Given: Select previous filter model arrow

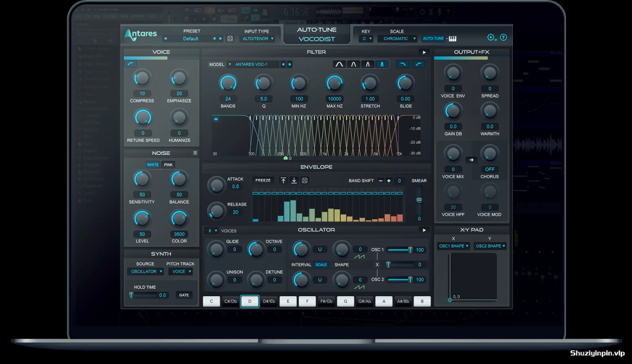Looking at the screenshot, I should tap(283, 65).
